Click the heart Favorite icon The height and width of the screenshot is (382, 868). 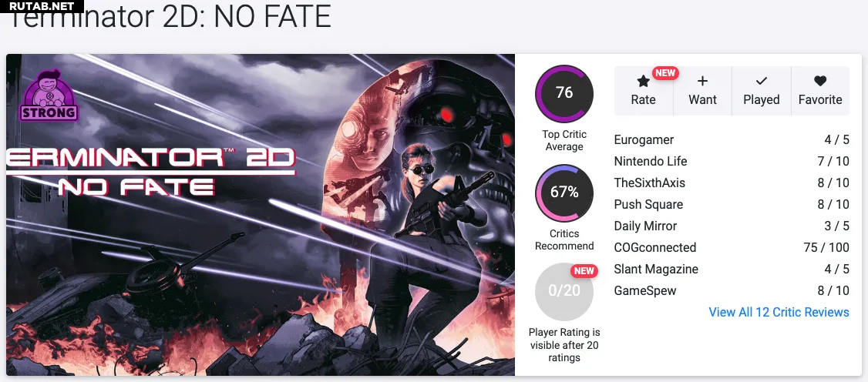[820, 82]
